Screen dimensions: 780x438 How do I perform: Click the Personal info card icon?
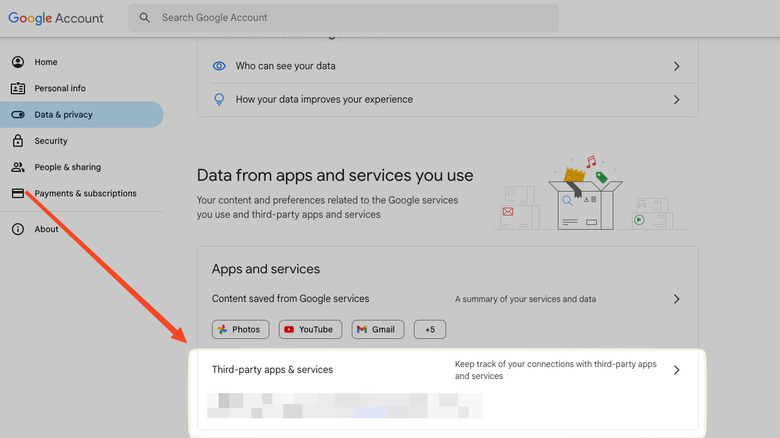18,88
